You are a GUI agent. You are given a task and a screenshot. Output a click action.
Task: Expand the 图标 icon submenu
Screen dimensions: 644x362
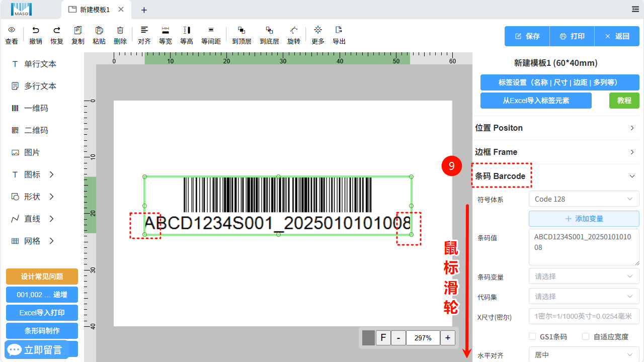51,174
